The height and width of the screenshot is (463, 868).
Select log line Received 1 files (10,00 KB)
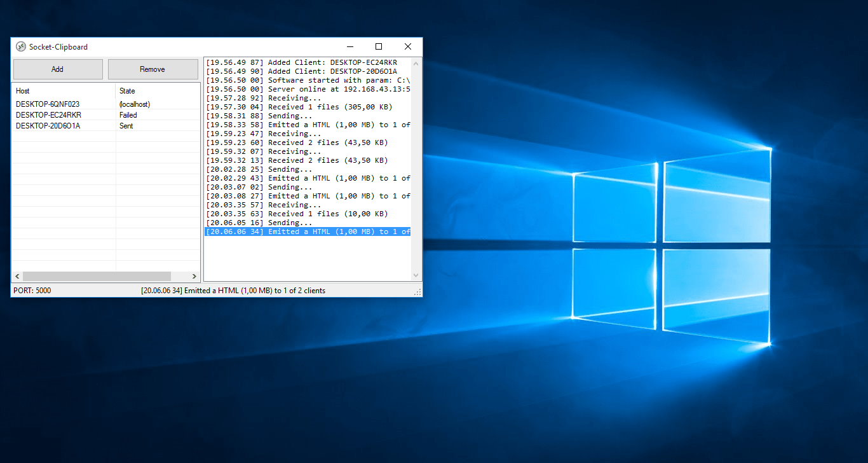point(308,214)
